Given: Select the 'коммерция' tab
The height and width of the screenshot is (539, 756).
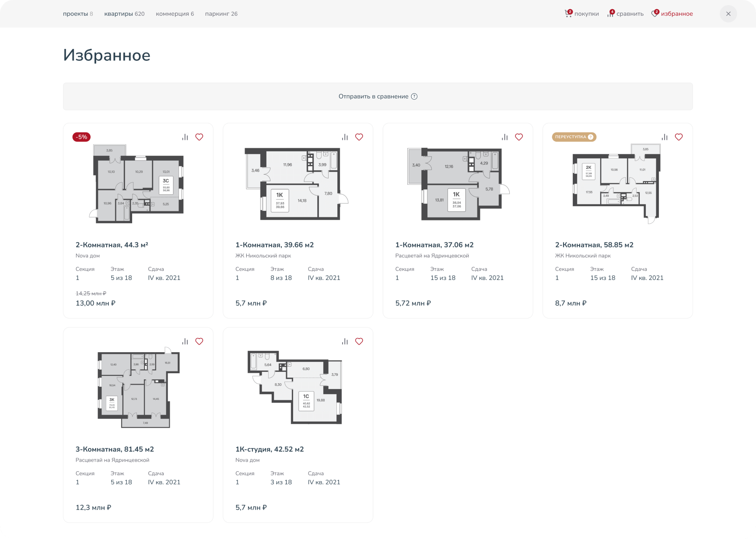Looking at the screenshot, I should pos(175,14).
